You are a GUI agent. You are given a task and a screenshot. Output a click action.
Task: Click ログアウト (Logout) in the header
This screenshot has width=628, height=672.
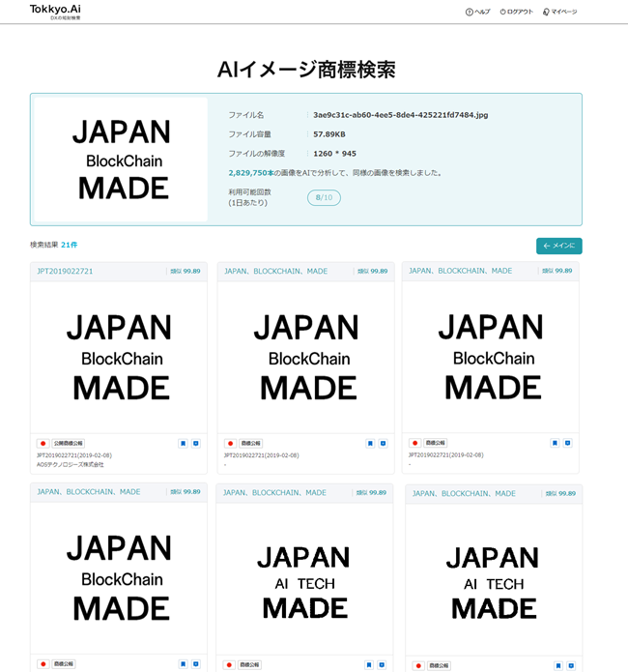(x=516, y=12)
